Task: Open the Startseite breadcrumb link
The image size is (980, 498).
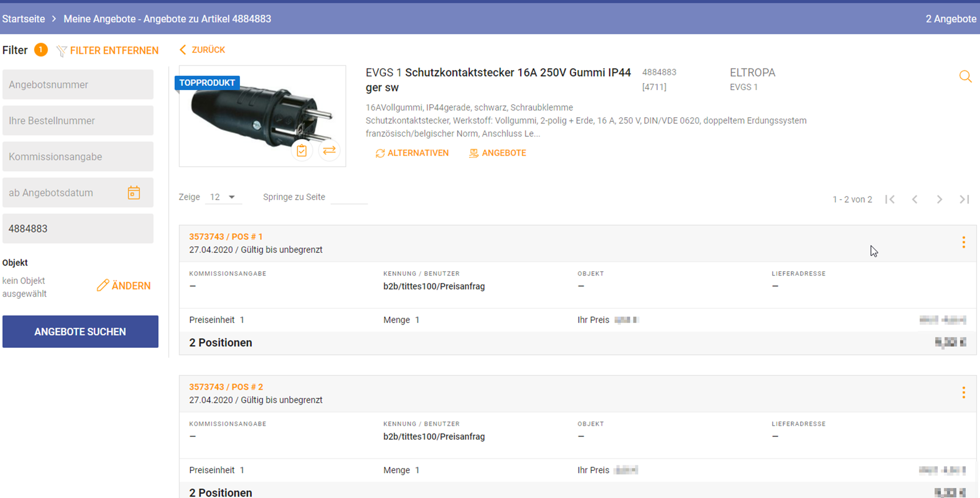Action: point(23,19)
